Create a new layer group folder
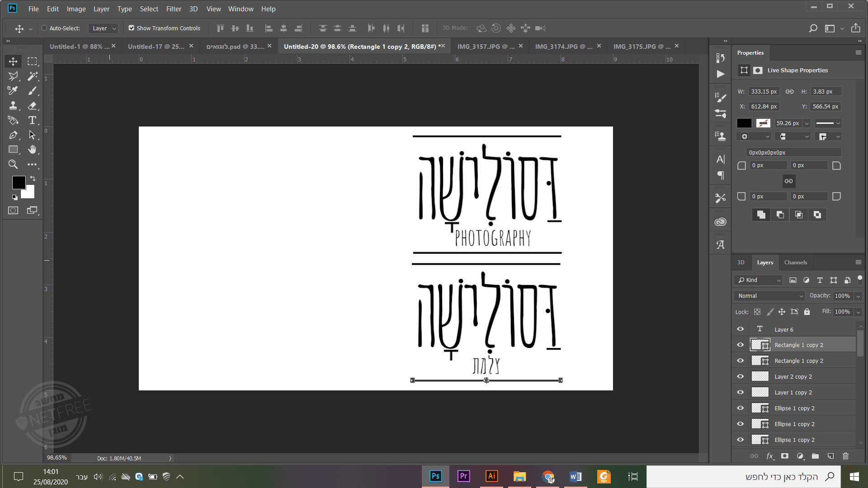This screenshot has height=488, width=868. (815, 456)
